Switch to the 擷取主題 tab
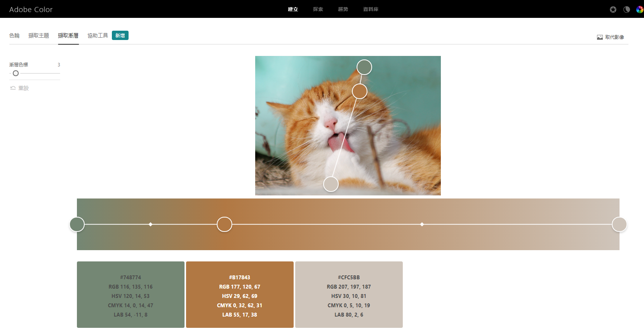This screenshot has width=644, height=336. (x=39, y=35)
